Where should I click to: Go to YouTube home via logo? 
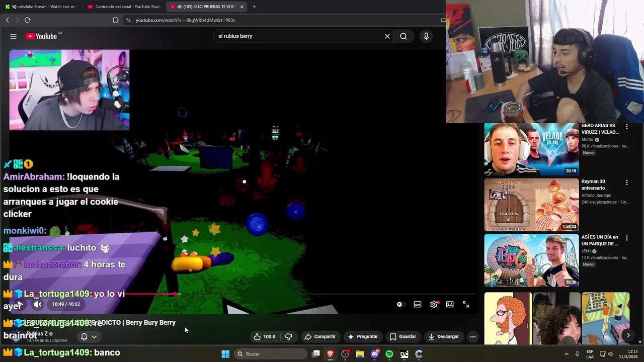tap(41, 36)
